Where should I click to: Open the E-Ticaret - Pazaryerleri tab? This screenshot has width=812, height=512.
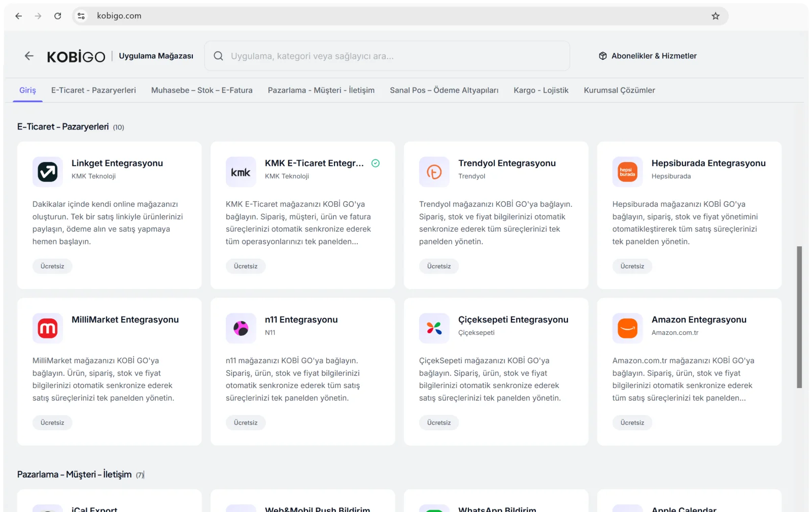pyautogui.click(x=93, y=90)
